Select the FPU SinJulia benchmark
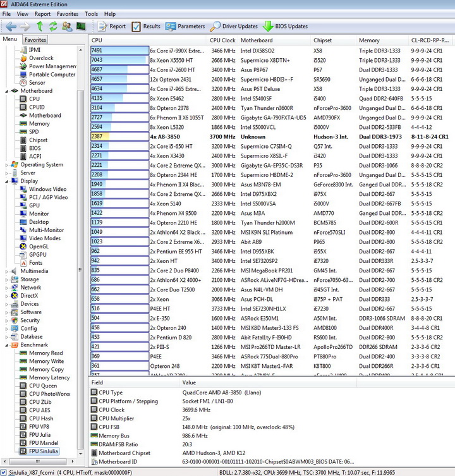Screen dimensions: 455x476 (x=43, y=451)
